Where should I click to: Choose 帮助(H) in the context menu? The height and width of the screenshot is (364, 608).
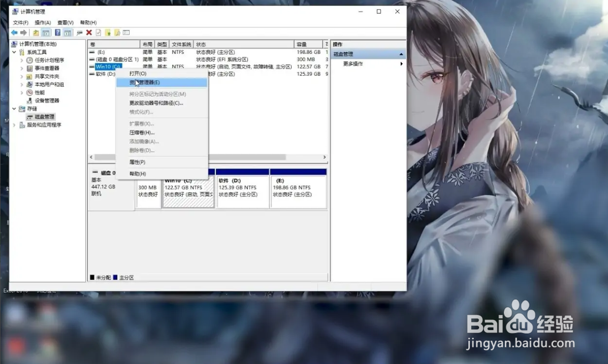point(162,174)
